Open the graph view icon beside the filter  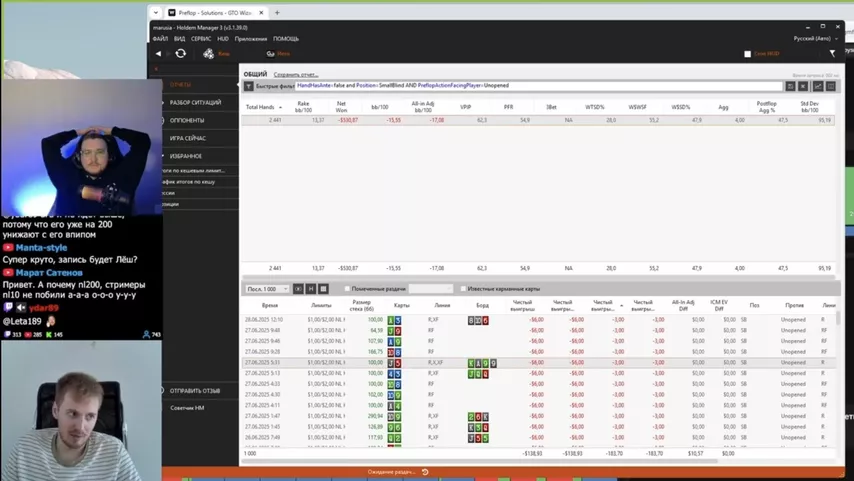click(818, 86)
